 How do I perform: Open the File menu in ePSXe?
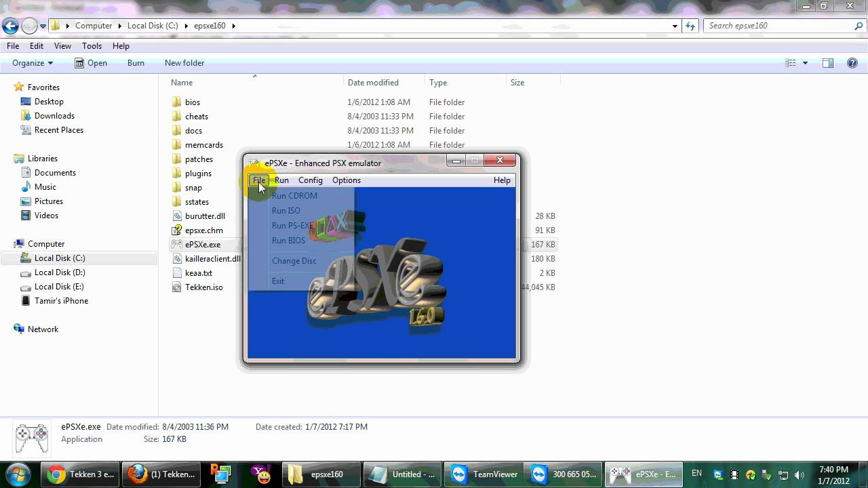coord(259,180)
